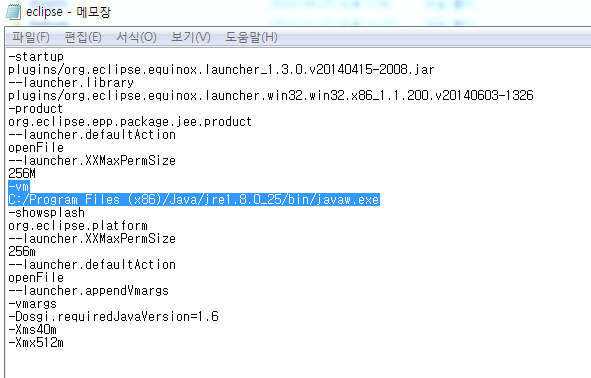
Task: Click the --launcher.library line
Action: pos(71,83)
